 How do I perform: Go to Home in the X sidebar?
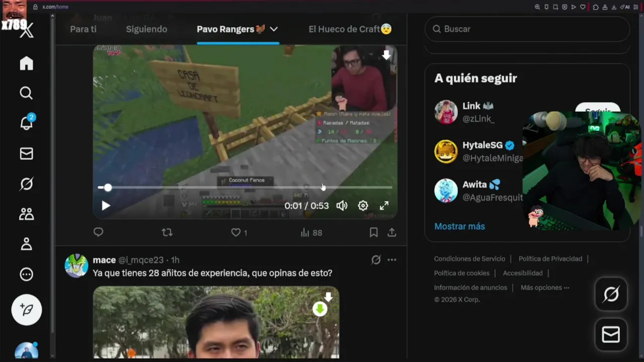[26, 63]
